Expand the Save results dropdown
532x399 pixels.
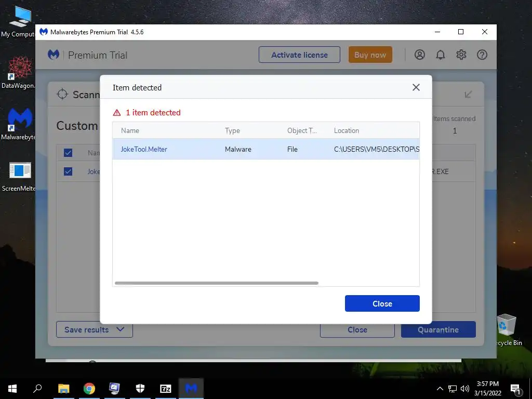95,329
